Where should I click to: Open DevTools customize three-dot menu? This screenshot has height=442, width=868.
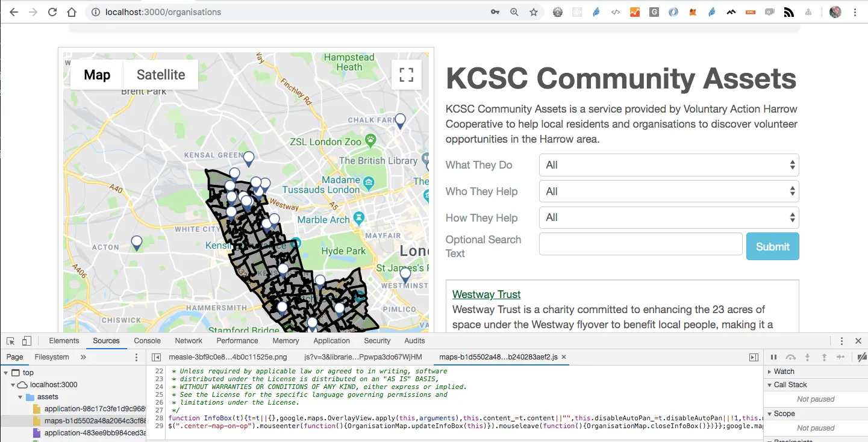(841, 341)
